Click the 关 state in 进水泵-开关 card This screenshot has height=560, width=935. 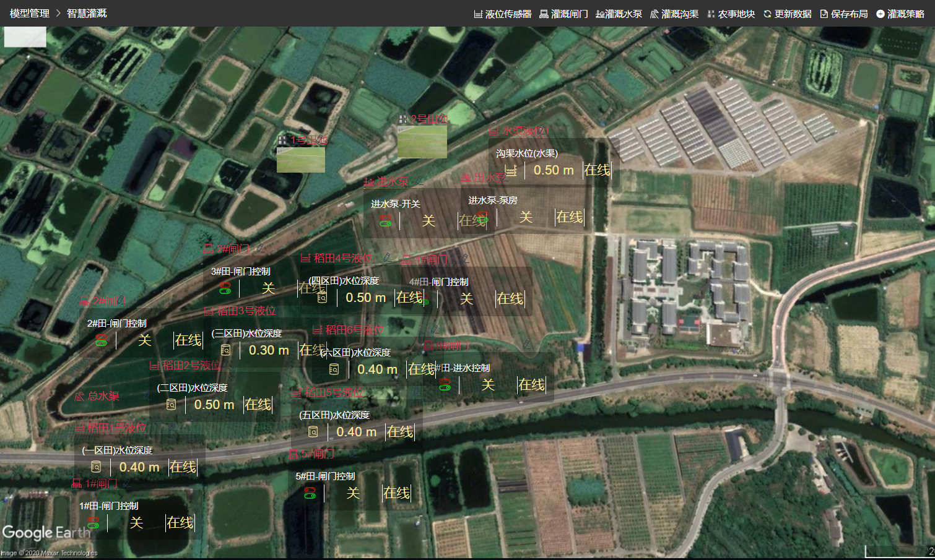point(428,221)
